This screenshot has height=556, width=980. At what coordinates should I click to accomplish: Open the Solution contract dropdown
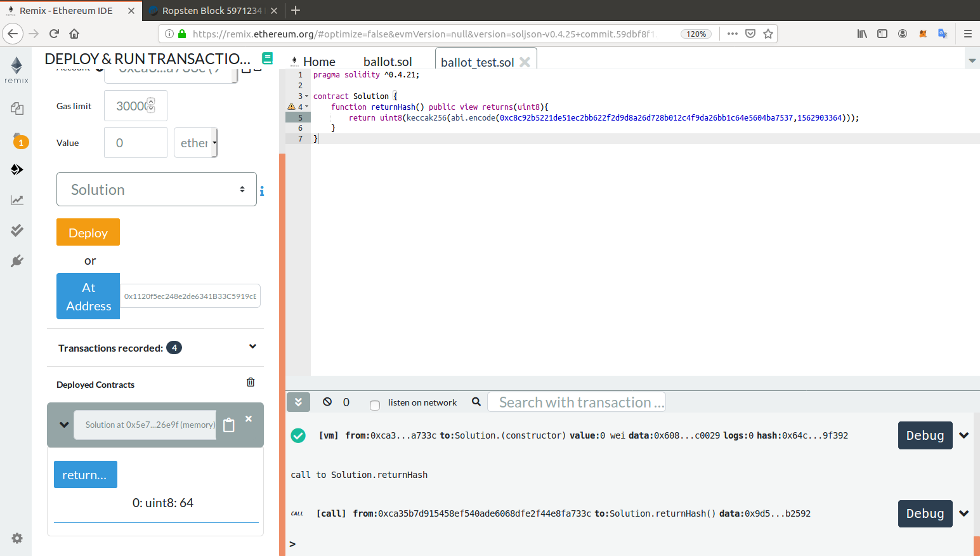pyautogui.click(x=156, y=189)
